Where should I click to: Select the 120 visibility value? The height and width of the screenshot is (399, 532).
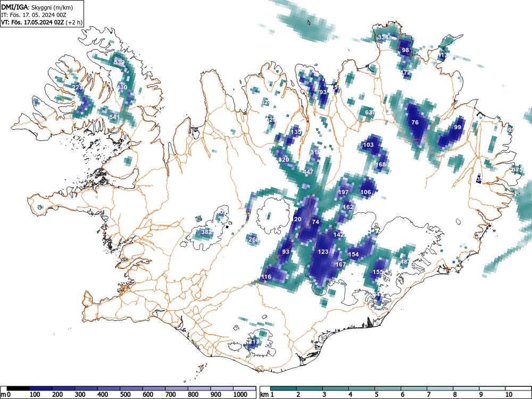(x=296, y=219)
